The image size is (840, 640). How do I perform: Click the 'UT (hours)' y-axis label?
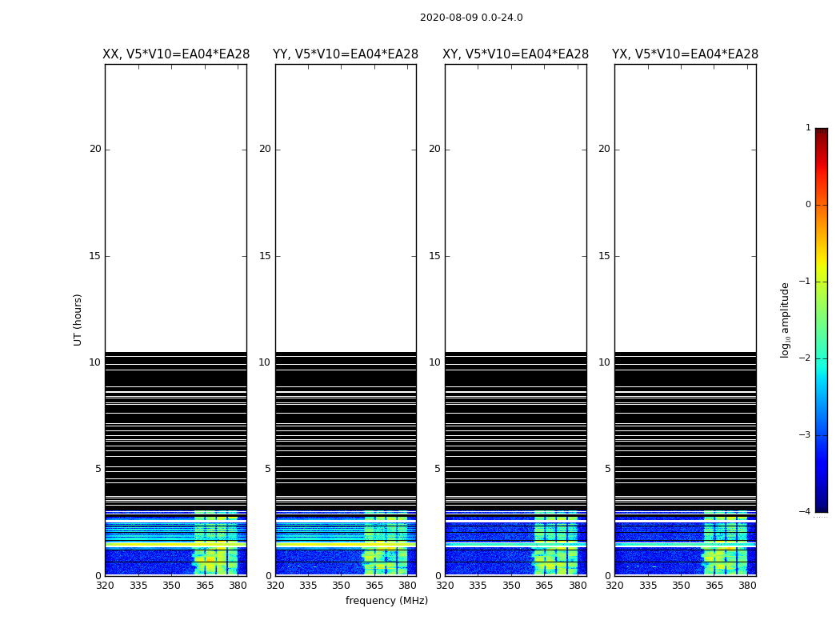78,320
